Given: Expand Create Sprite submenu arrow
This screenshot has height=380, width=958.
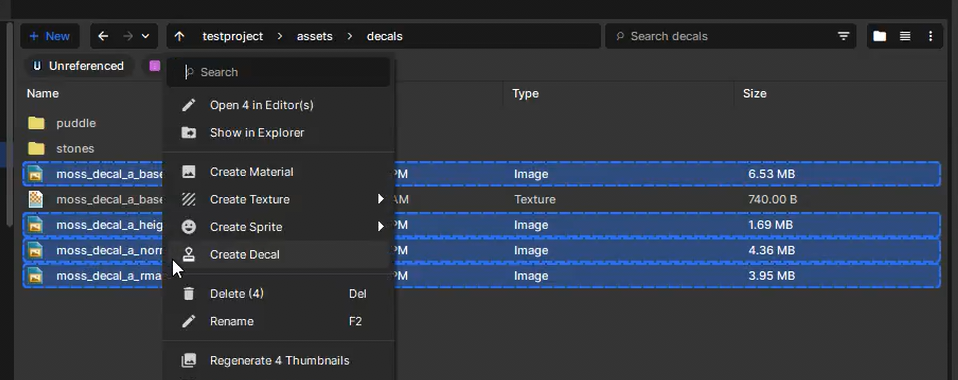Looking at the screenshot, I should 380,227.
